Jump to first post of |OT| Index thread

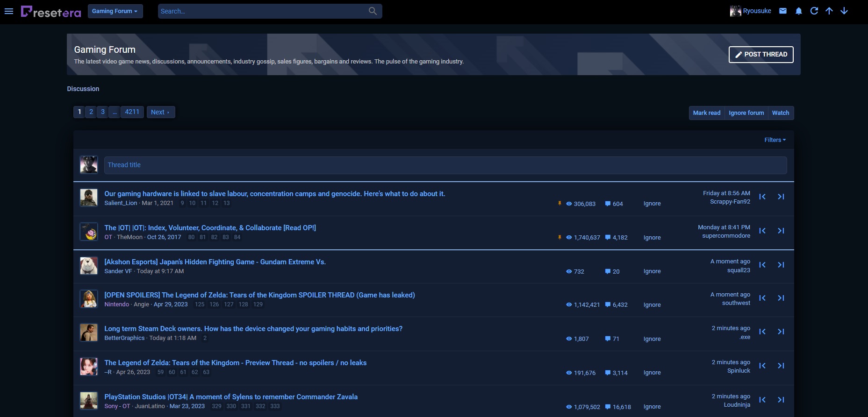(762, 231)
